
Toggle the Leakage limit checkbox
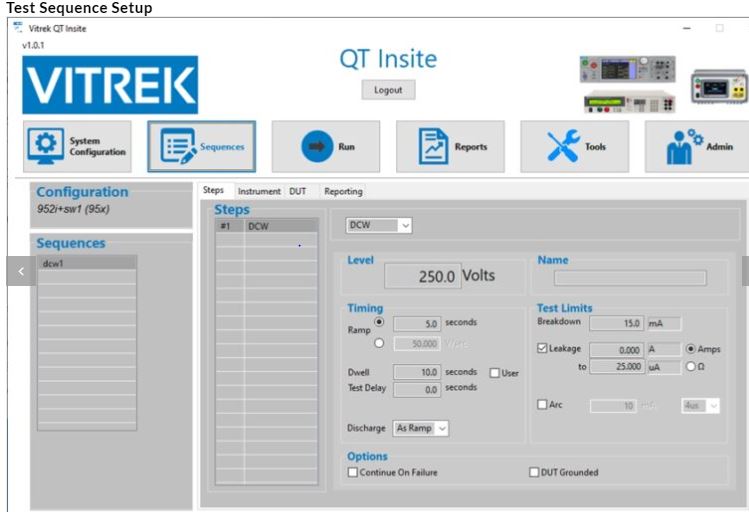point(542,349)
